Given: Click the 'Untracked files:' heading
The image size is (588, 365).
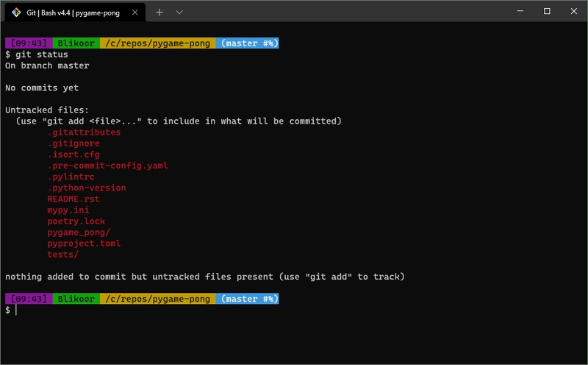Looking at the screenshot, I should [47, 110].
